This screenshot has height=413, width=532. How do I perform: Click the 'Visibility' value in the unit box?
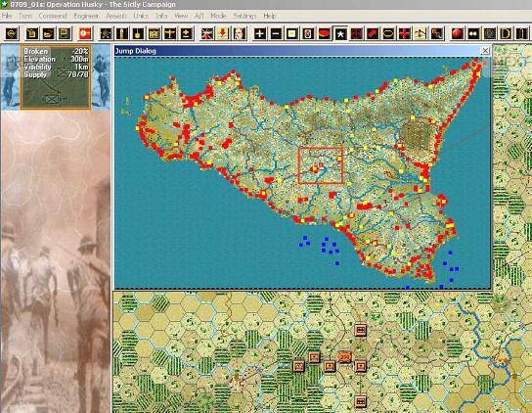pyautogui.click(x=82, y=67)
